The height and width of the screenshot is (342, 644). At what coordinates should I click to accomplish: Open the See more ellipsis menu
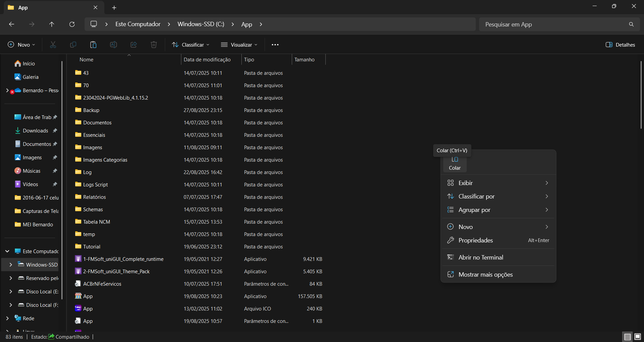tap(275, 45)
